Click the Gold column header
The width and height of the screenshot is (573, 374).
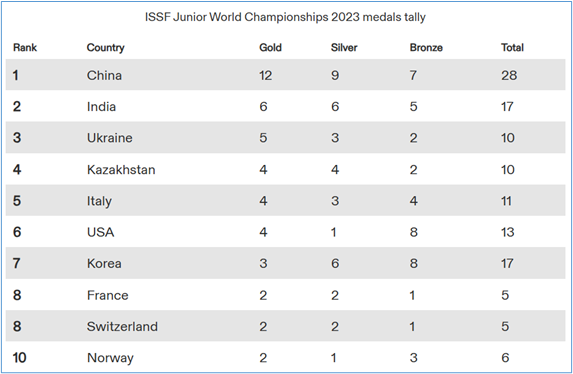[270, 48]
